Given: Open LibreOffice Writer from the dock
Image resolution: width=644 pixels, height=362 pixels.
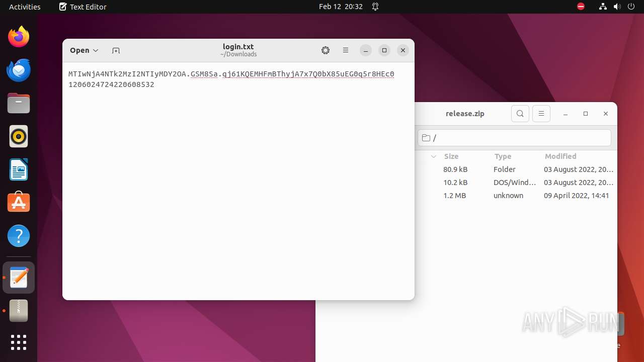Looking at the screenshot, I should 19,170.
